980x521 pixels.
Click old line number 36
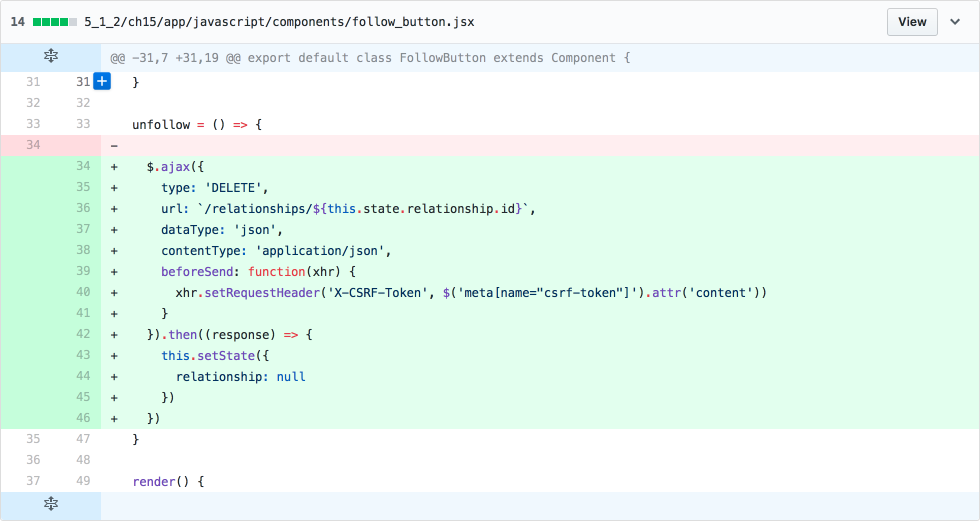(33, 460)
